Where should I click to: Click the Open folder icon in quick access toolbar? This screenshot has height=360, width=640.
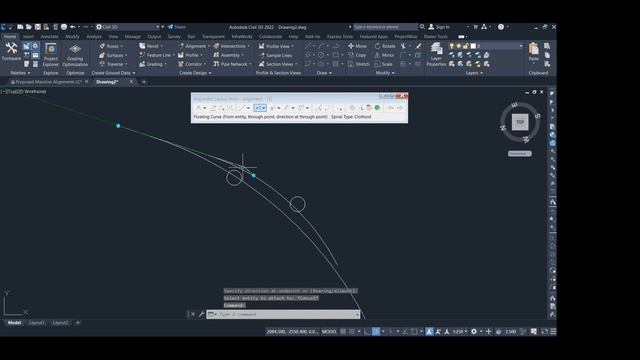pos(29,27)
